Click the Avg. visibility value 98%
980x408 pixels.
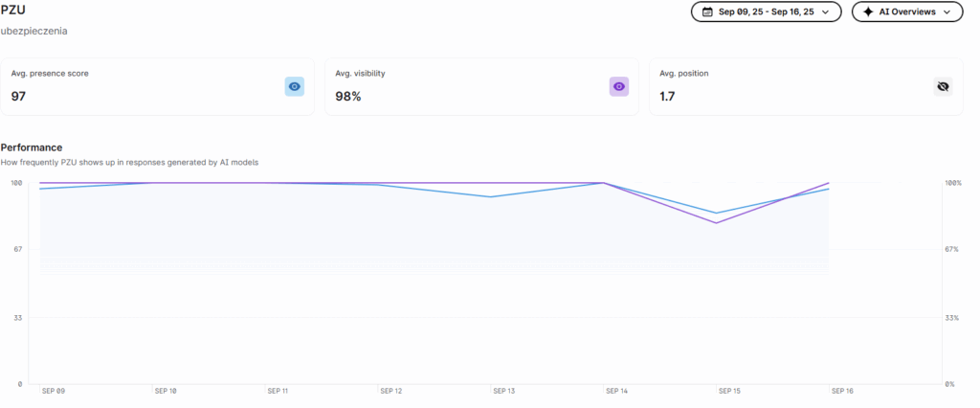[x=348, y=97]
